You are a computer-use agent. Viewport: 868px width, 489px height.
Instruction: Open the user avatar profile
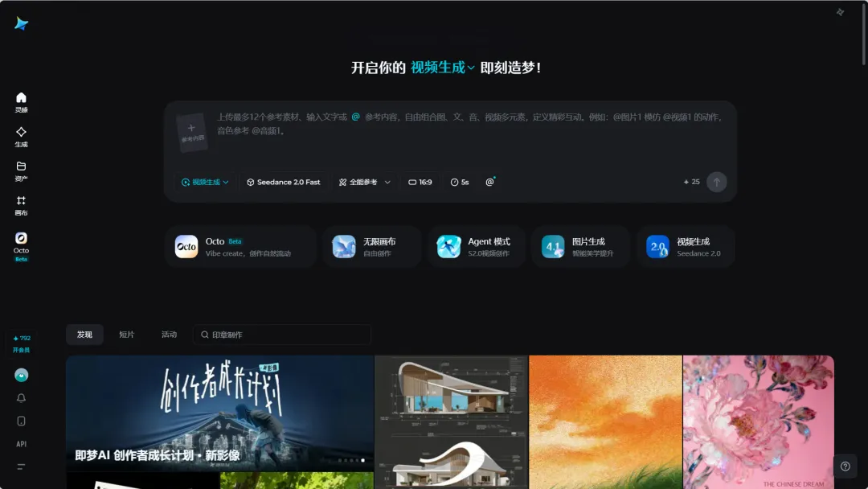tap(21, 375)
